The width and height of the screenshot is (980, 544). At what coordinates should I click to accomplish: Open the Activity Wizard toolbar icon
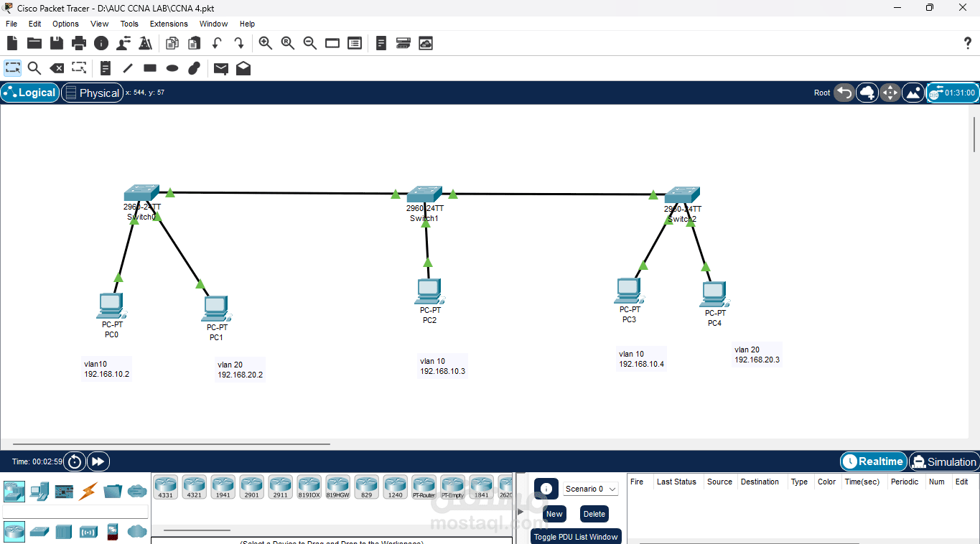point(146,43)
